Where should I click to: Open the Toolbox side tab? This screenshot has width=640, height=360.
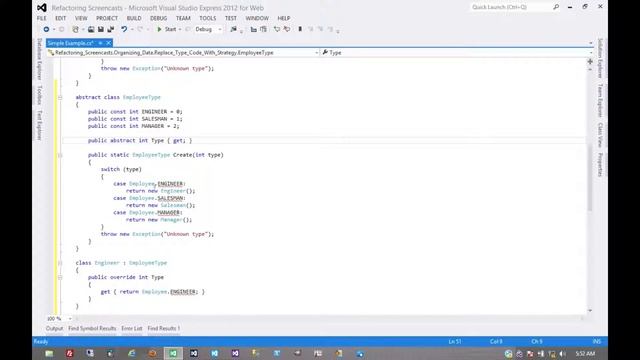[40, 95]
